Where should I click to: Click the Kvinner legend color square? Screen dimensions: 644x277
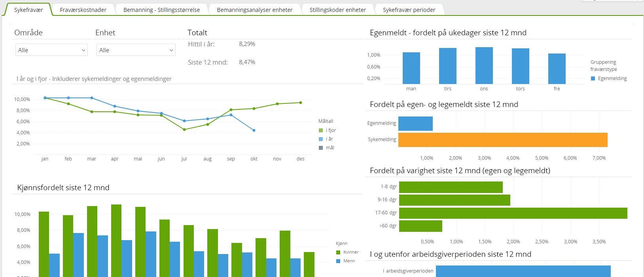[338, 252]
